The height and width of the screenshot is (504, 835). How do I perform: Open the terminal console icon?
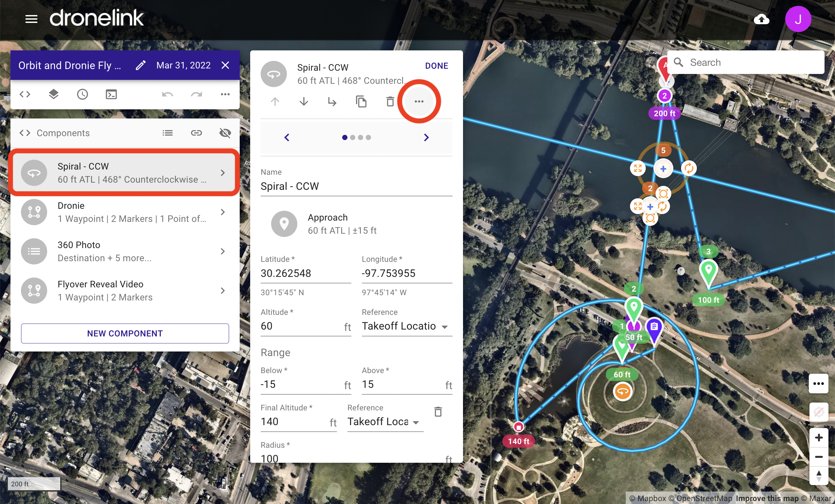111,94
